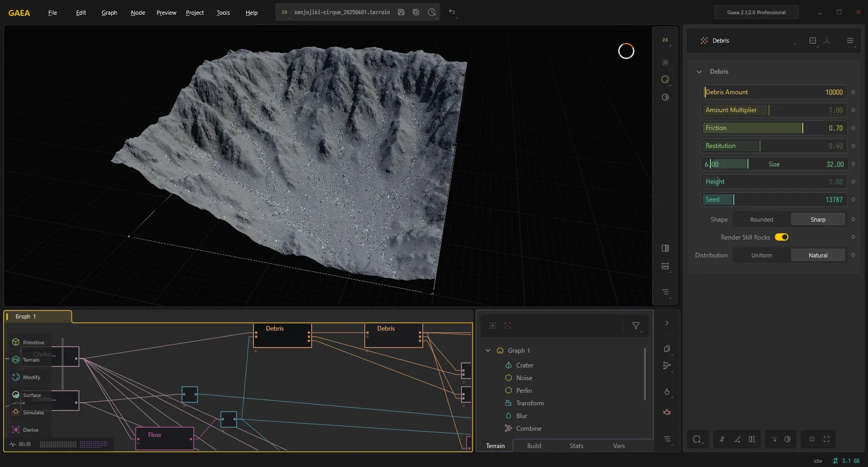Select Uniform distribution option
Image resolution: width=868 pixels, height=467 pixels.
tap(762, 255)
